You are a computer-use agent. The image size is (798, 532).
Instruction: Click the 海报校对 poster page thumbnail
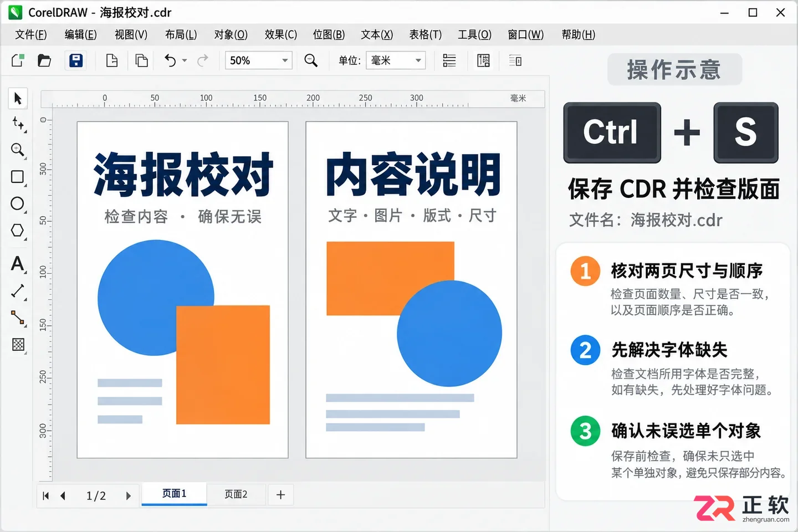[x=182, y=290]
